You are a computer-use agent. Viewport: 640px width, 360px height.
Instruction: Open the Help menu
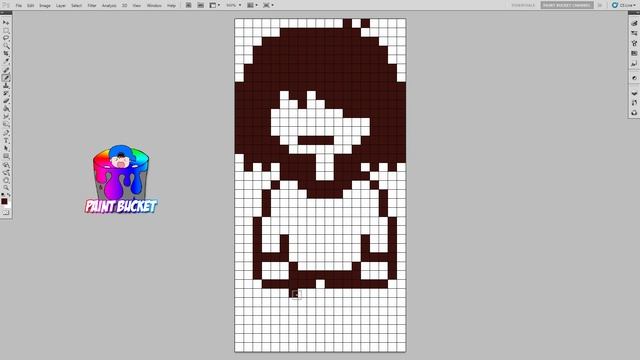tap(171, 6)
